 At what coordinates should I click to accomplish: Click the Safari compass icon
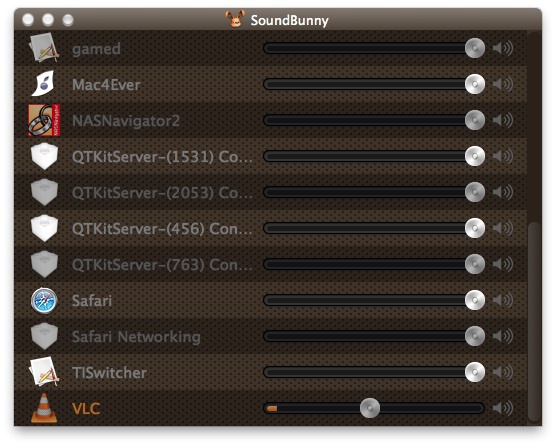(x=44, y=301)
